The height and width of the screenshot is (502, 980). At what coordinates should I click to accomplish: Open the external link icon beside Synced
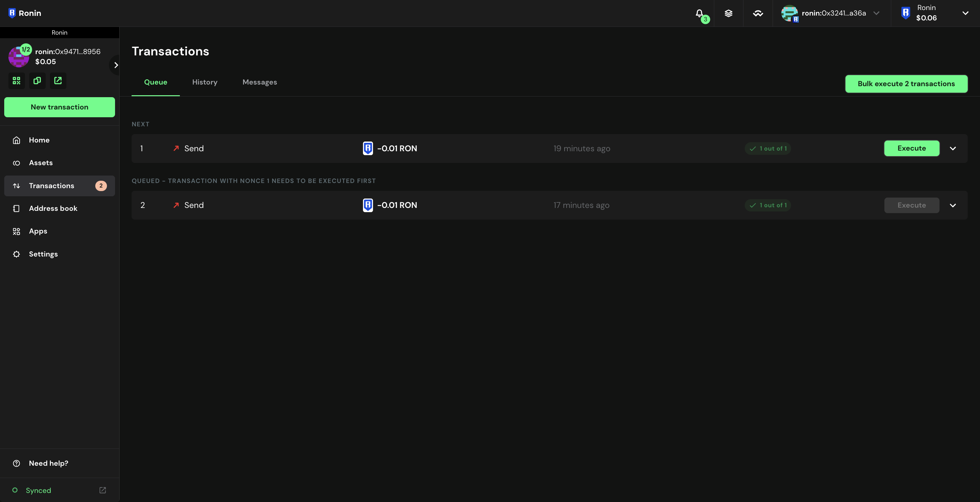[x=102, y=490]
